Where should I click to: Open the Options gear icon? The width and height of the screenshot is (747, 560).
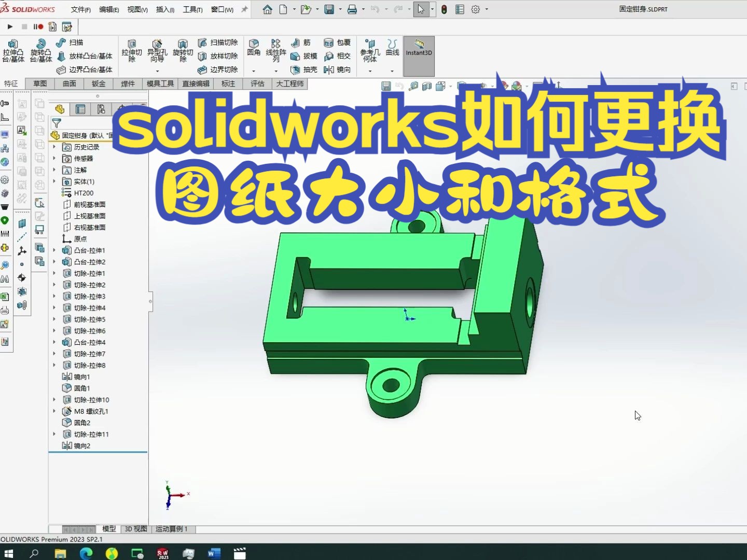(475, 9)
